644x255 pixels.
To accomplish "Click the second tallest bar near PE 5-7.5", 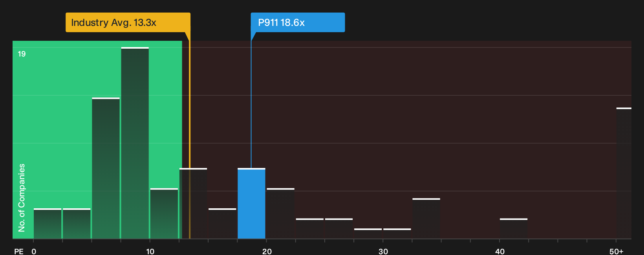I will pyautogui.click(x=106, y=168).
